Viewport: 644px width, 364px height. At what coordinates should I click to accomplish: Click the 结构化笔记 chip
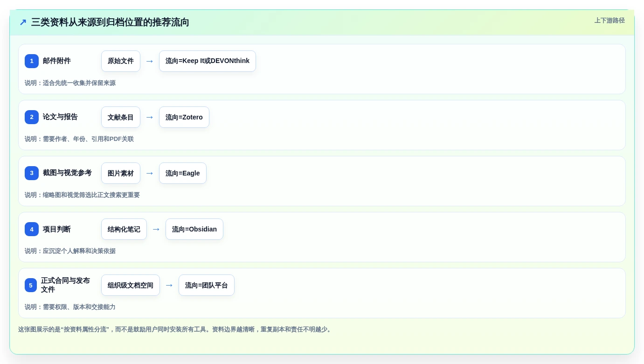(x=124, y=229)
